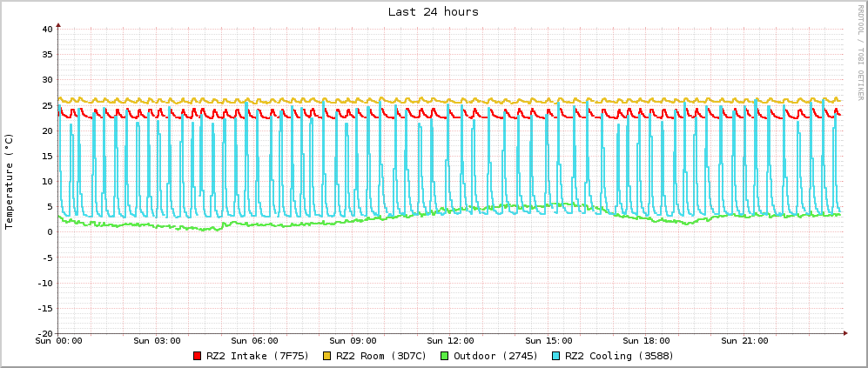Select the RZ2 Room (3D7C) legend label
Image resolution: width=868 pixels, height=368 pixels.
[x=381, y=356]
